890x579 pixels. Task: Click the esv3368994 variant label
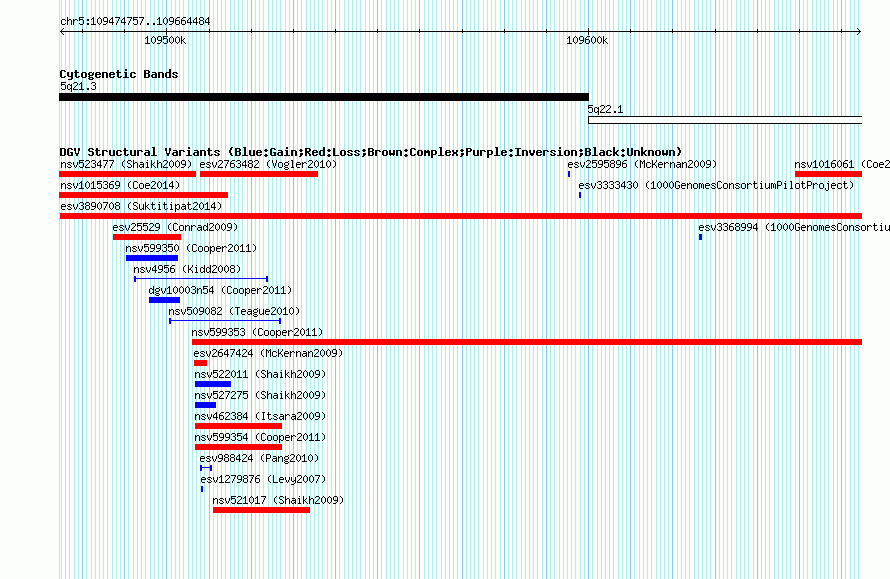794,227
